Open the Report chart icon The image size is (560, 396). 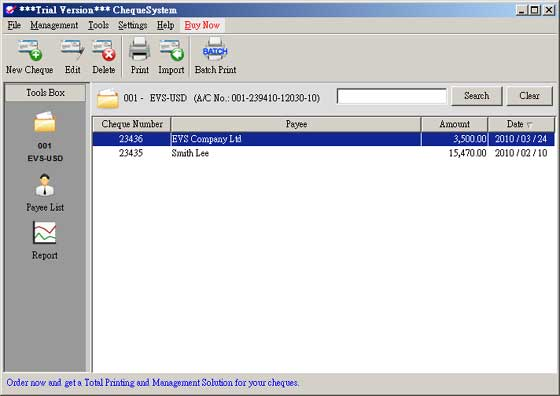(x=44, y=232)
